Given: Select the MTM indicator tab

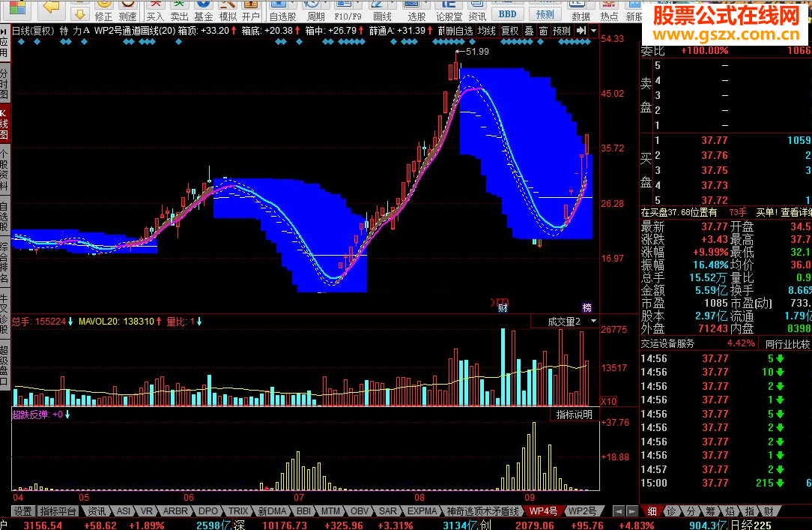Looking at the screenshot, I should pos(330,511).
